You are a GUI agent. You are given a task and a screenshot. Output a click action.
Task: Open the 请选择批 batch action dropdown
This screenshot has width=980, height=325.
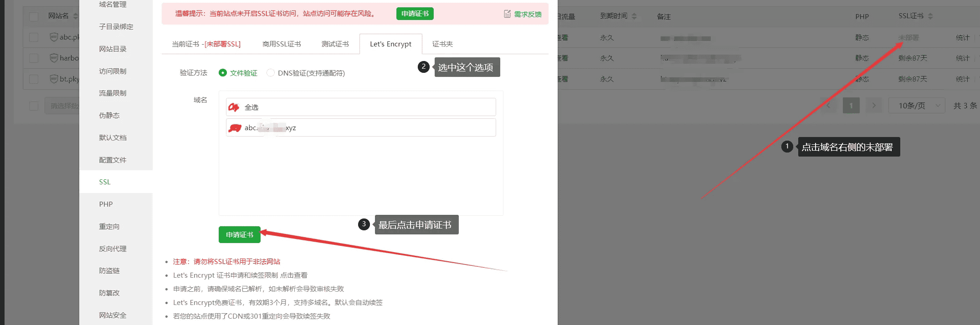(x=62, y=106)
